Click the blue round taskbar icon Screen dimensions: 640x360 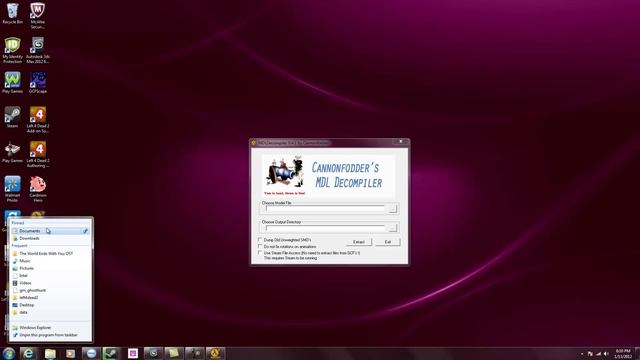tap(91, 353)
